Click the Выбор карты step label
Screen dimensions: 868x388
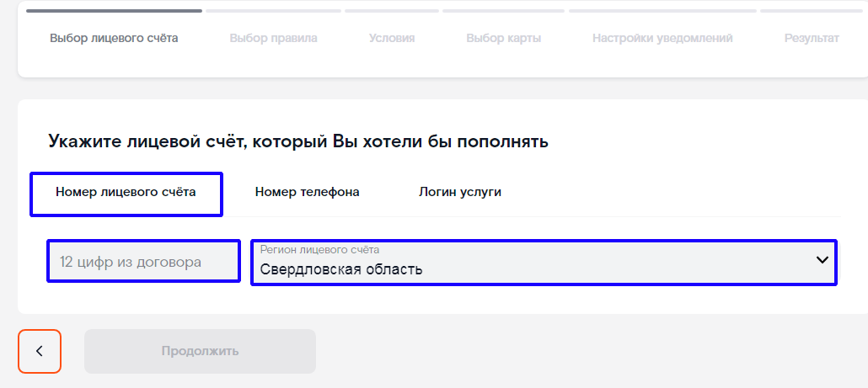(x=504, y=39)
